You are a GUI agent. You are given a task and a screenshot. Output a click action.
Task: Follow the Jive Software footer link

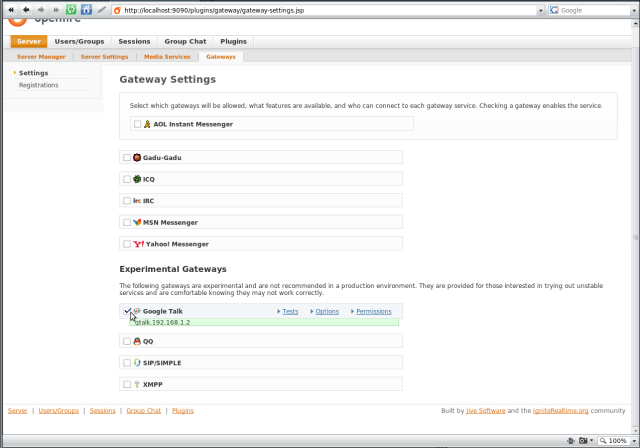[x=486, y=410]
